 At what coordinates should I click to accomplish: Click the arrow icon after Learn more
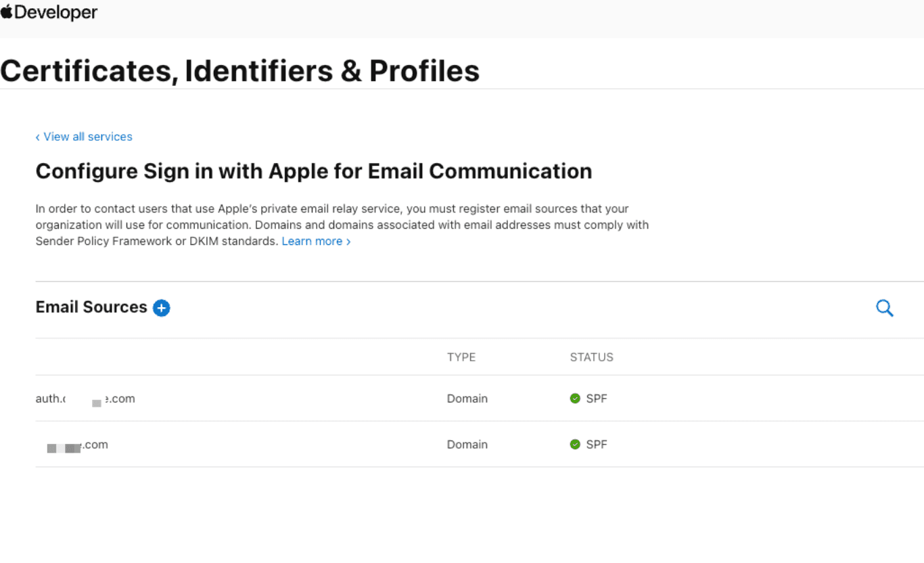click(348, 241)
